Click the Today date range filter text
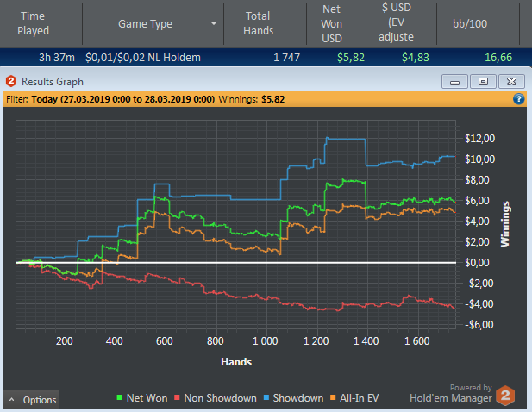This screenshot has height=412, width=532. tap(122, 99)
